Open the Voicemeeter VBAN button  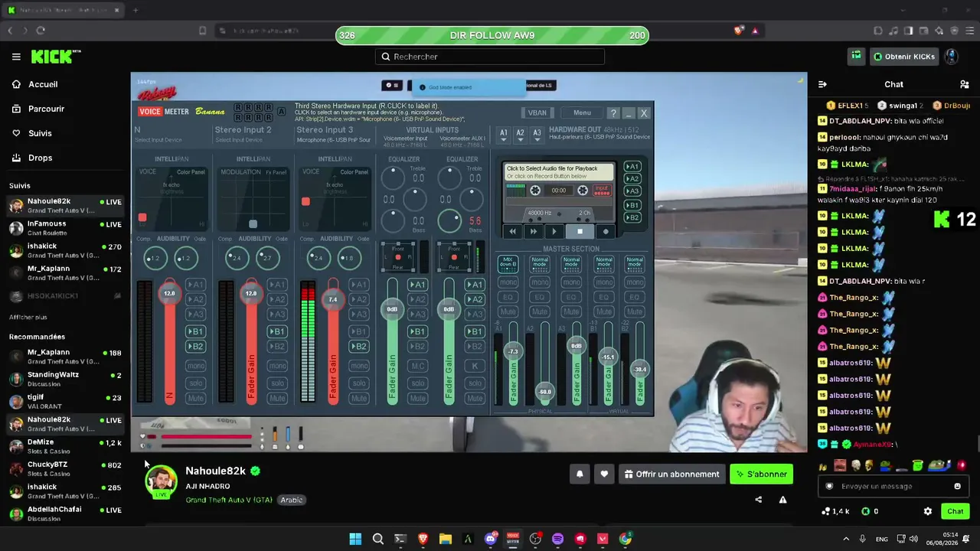[x=537, y=113]
